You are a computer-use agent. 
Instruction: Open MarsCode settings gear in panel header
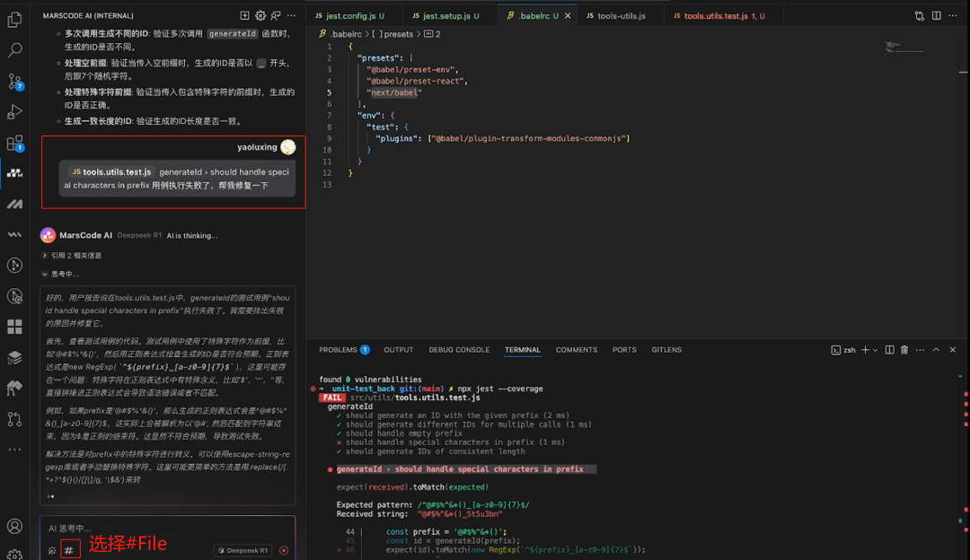[260, 15]
